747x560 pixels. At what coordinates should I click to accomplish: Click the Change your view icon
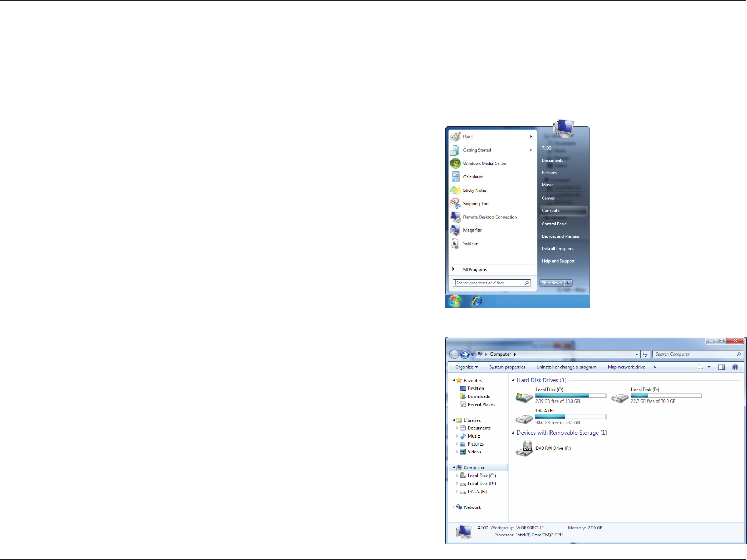click(x=701, y=367)
